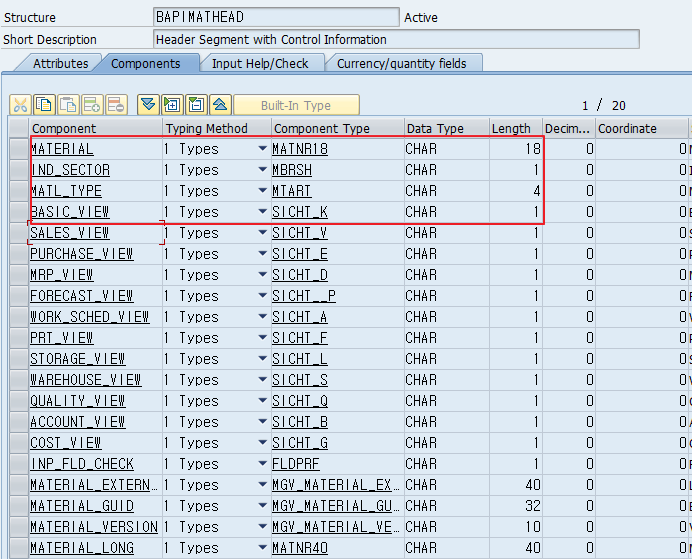Viewport: 692px width, 559px height.
Task: Open component type SICHT_Q
Action: tap(300, 401)
